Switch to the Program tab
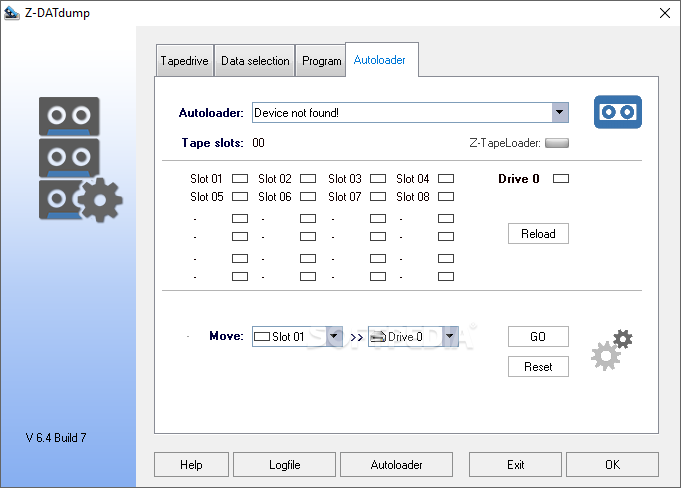 [x=321, y=61]
